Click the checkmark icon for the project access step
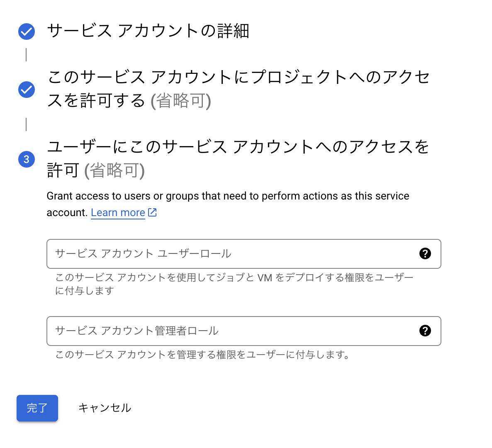This screenshot has height=448, width=492. click(x=27, y=90)
